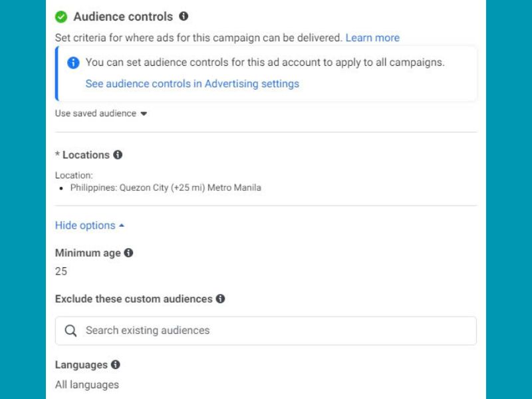Viewport: 532px width, 399px height.
Task: Click the green checkmark beside Audience controls
Action: (61, 17)
